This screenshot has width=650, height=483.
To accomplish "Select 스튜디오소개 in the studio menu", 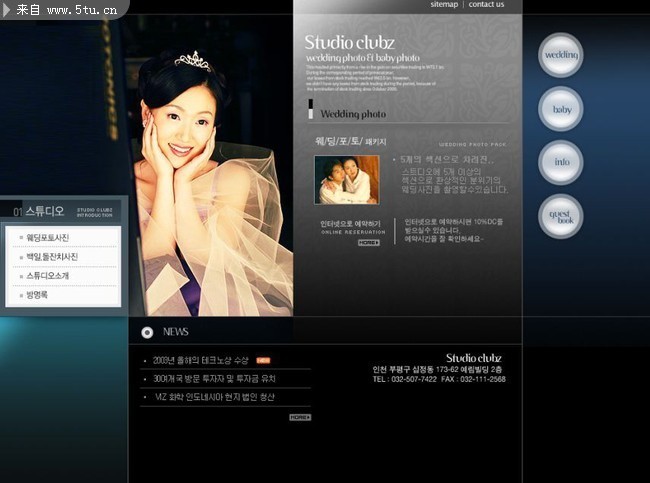I will [47, 276].
